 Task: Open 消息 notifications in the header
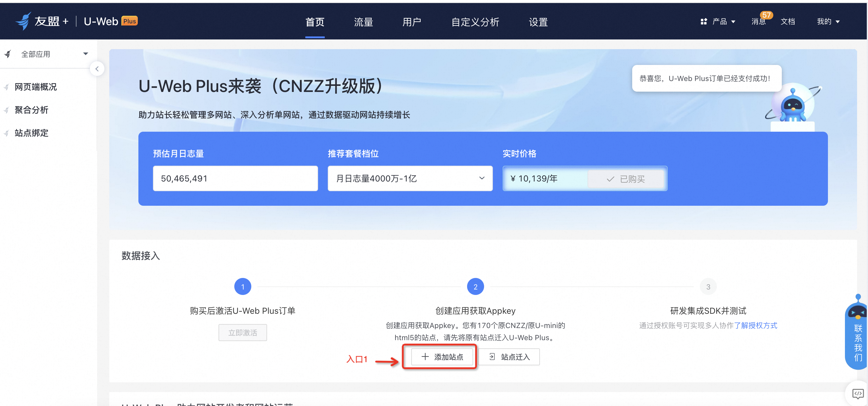pyautogui.click(x=758, y=22)
